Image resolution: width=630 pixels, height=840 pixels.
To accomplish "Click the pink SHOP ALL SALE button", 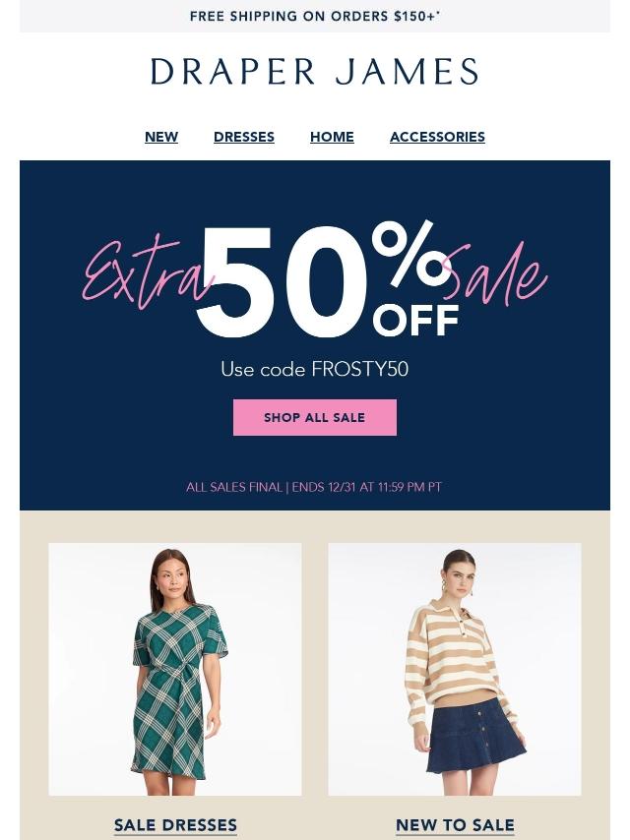I will (x=315, y=417).
